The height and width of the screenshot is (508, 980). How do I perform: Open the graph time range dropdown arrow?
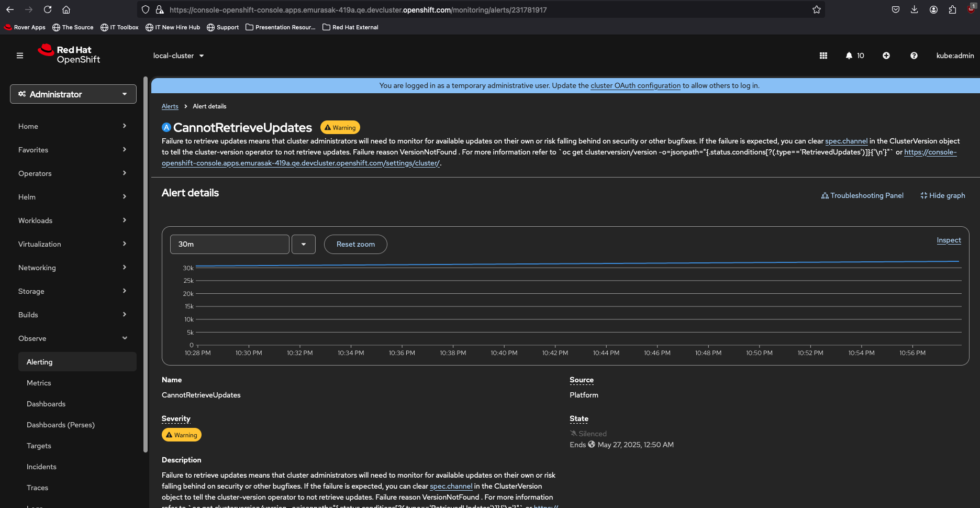click(x=304, y=245)
